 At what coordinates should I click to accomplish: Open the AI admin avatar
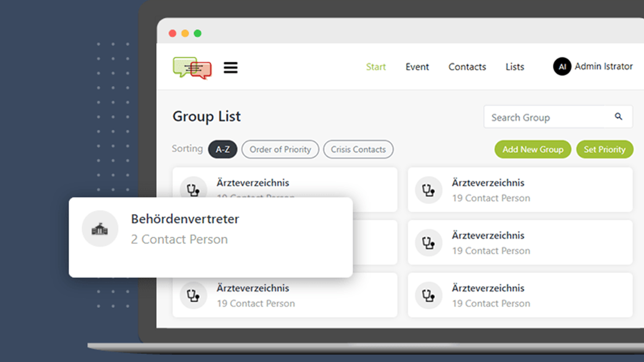(562, 67)
